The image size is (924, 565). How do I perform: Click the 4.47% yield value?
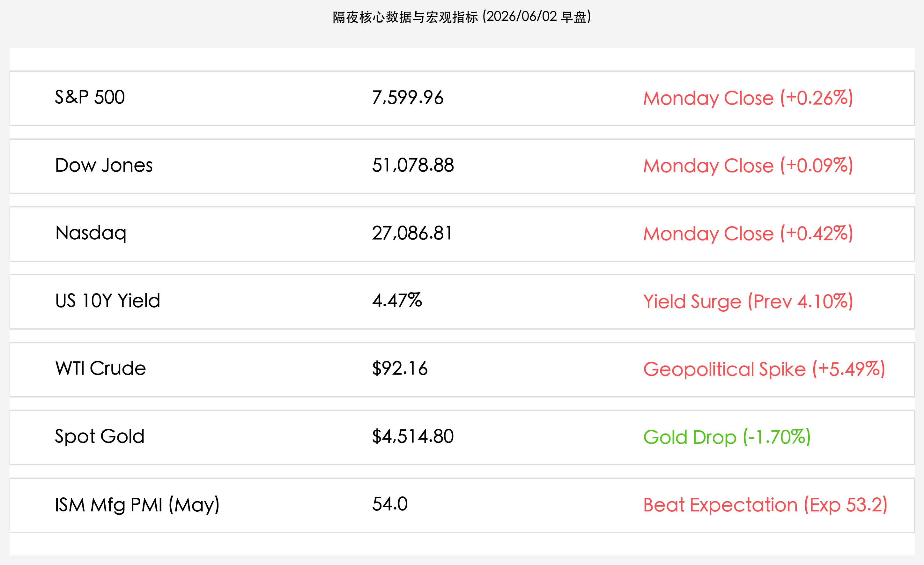(x=397, y=301)
